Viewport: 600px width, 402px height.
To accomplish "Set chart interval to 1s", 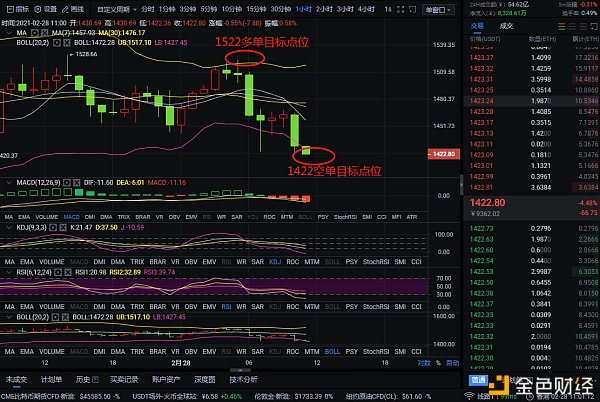I will click(388, 9).
